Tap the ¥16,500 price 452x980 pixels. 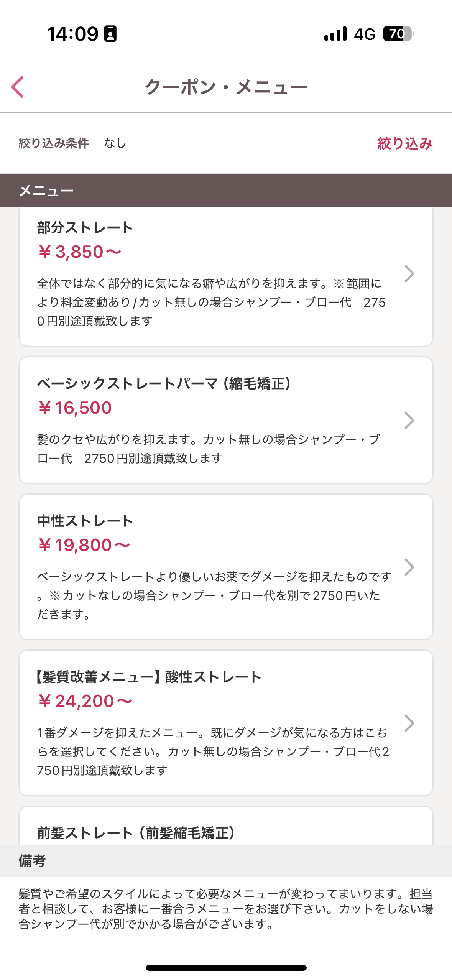pos(75,408)
